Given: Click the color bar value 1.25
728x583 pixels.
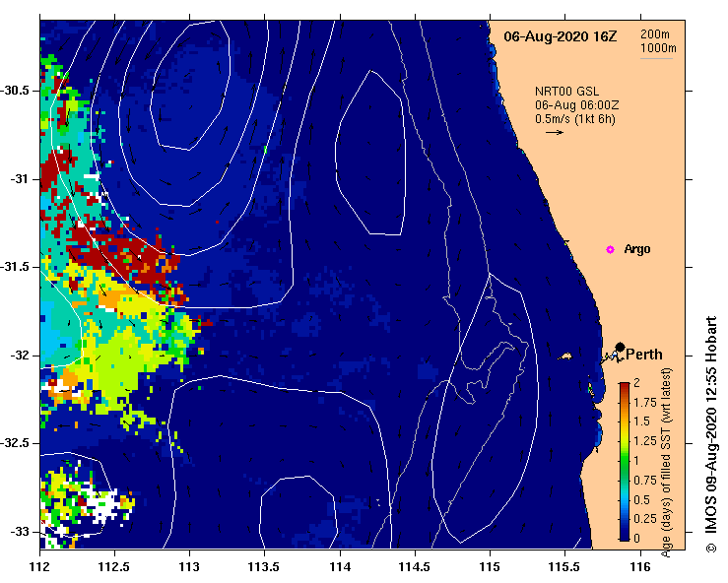Looking at the screenshot, I should point(645,441).
